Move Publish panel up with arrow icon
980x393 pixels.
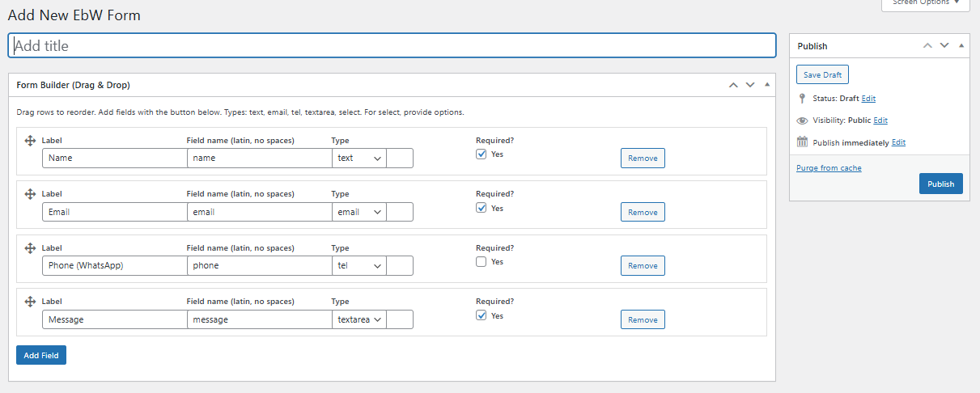click(x=927, y=46)
